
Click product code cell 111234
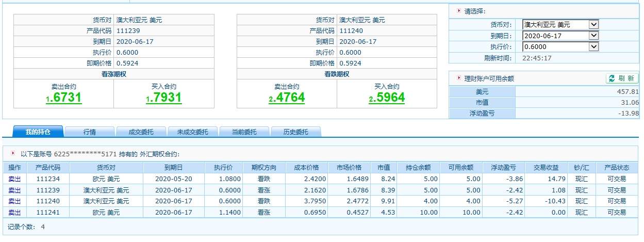[x=48, y=179]
